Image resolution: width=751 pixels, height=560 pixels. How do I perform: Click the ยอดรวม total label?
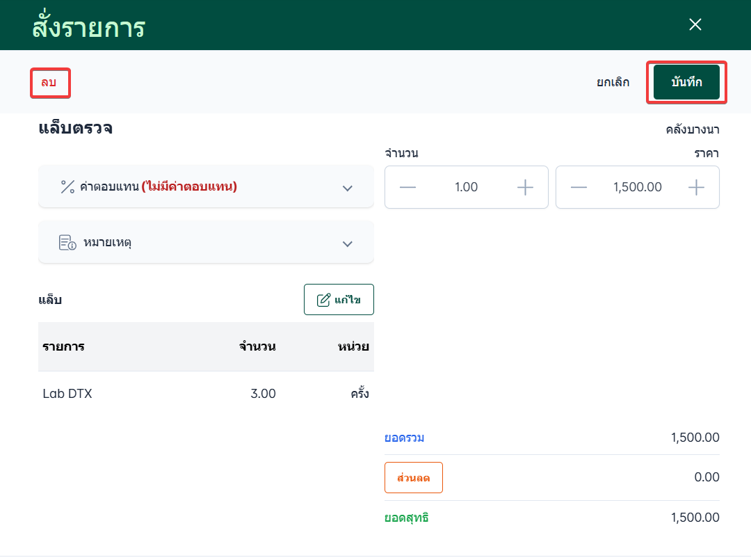404,438
